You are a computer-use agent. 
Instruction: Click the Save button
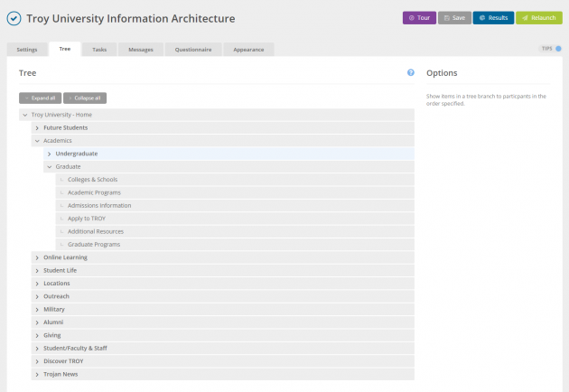point(454,18)
